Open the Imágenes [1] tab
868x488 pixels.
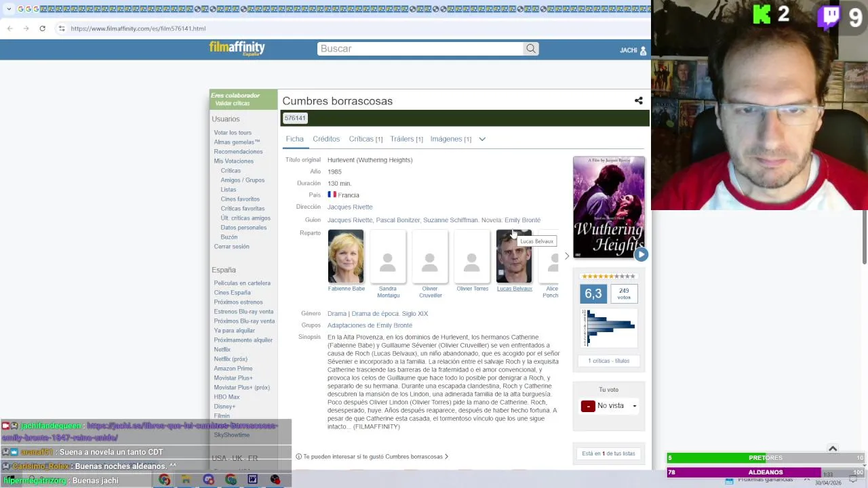tap(450, 139)
